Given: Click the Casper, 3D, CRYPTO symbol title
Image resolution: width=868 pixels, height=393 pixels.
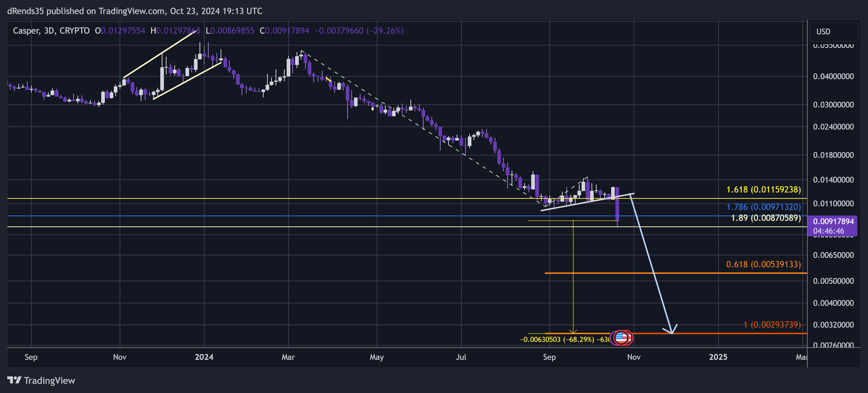Looking at the screenshot, I should pos(51,31).
